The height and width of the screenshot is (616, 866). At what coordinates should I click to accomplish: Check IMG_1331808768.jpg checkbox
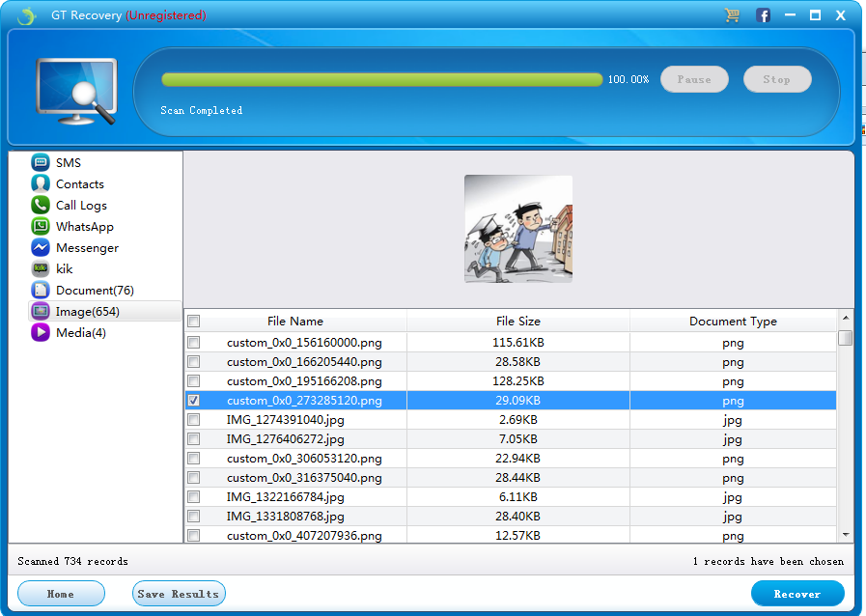(194, 517)
